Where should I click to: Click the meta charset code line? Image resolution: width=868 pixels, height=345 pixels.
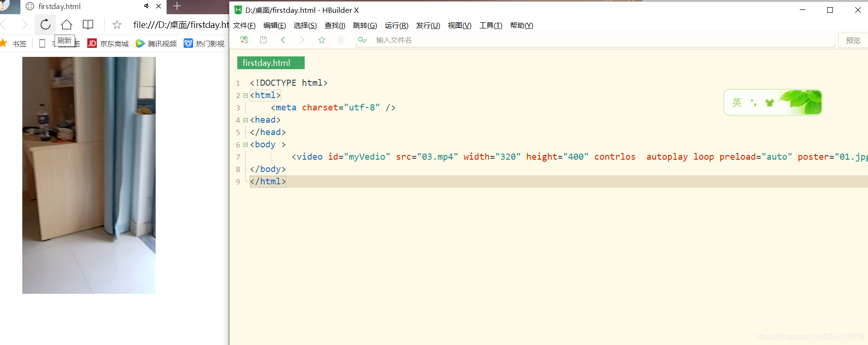(333, 108)
